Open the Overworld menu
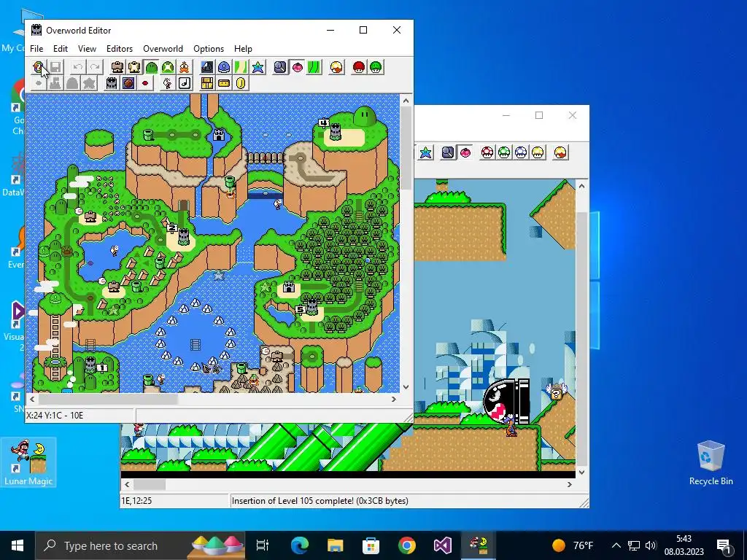 163,49
